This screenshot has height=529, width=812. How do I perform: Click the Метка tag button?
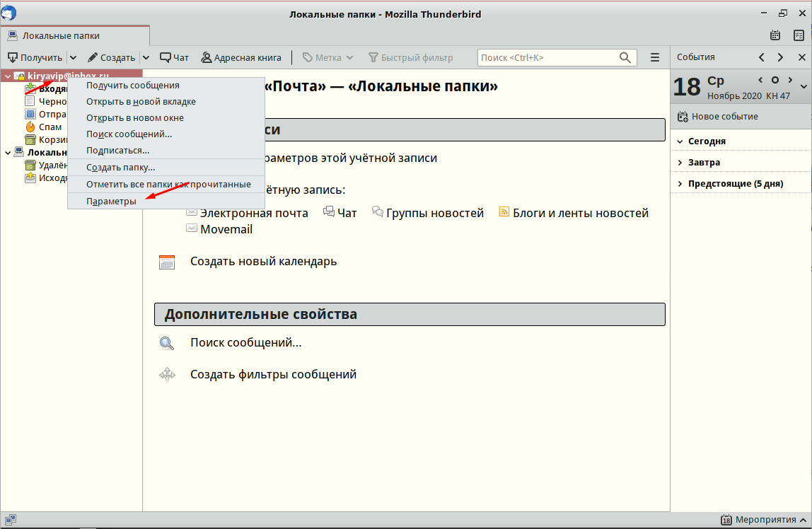[x=327, y=57]
